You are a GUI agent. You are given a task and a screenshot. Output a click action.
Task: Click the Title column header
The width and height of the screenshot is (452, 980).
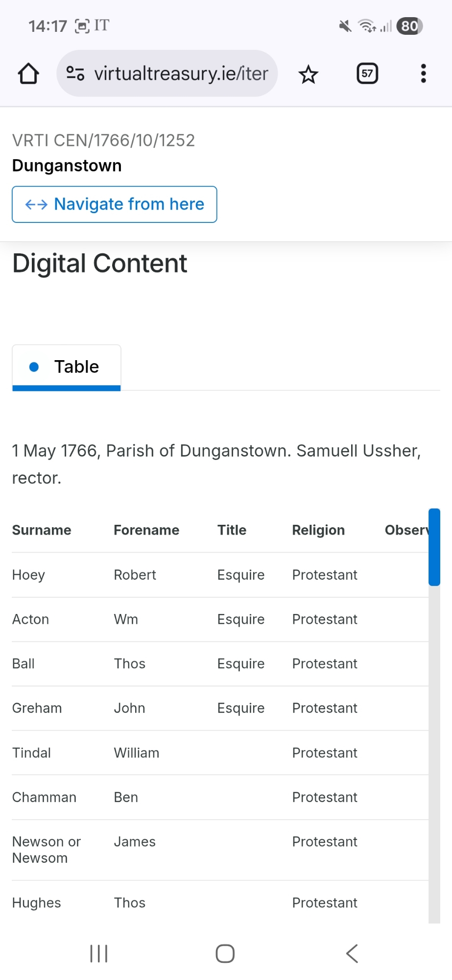[x=232, y=530]
